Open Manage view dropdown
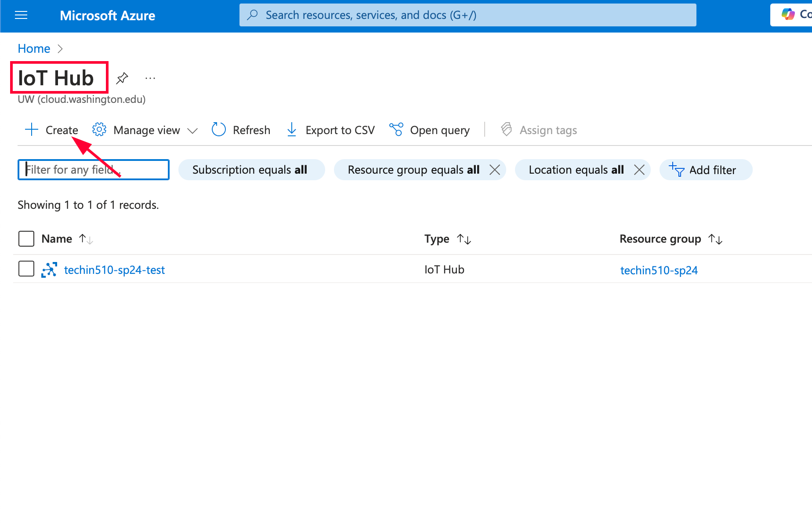 tap(145, 130)
